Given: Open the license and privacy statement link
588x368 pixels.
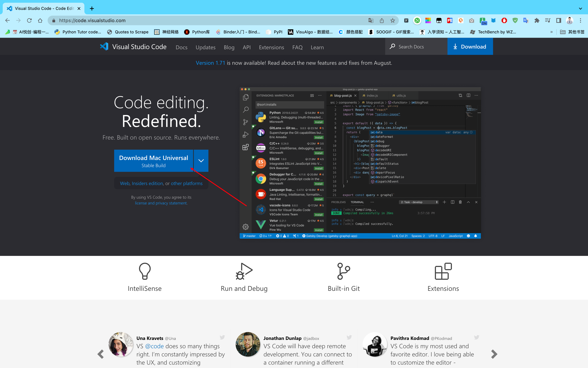Looking at the screenshot, I should (161, 203).
